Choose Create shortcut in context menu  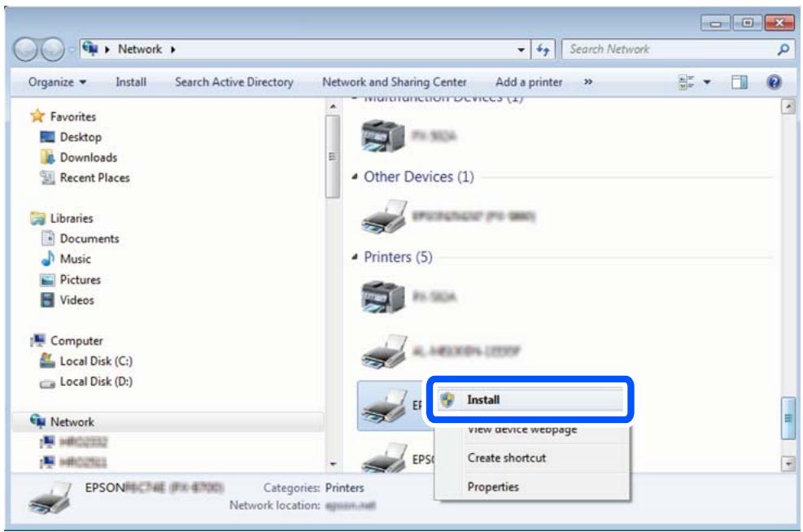pos(506,458)
